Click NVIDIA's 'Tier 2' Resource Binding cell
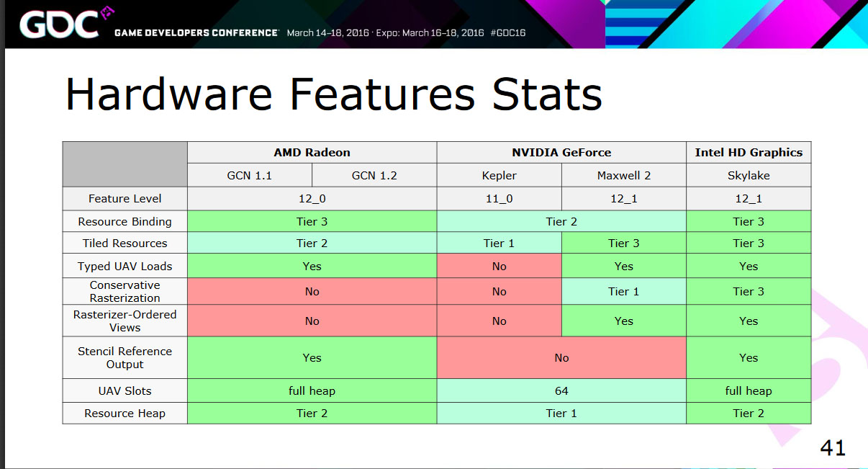The height and width of the screenshot is (469, 868). 561,221
